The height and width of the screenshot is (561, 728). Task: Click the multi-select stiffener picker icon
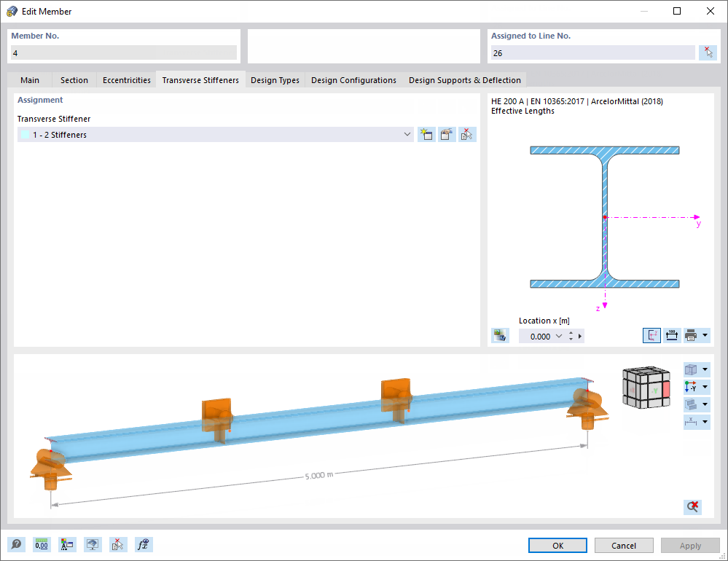click(x=467, y=135)
